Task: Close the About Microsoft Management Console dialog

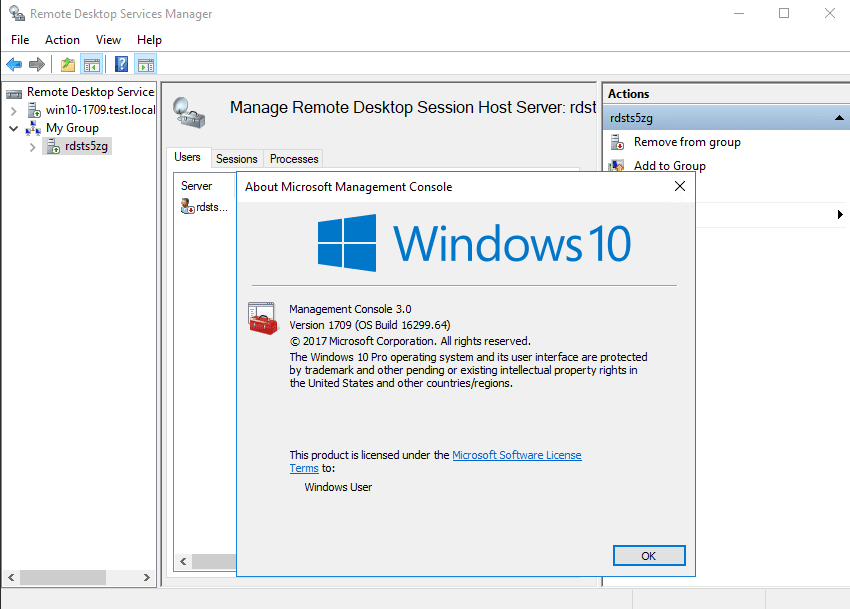Action: point(680,186)
